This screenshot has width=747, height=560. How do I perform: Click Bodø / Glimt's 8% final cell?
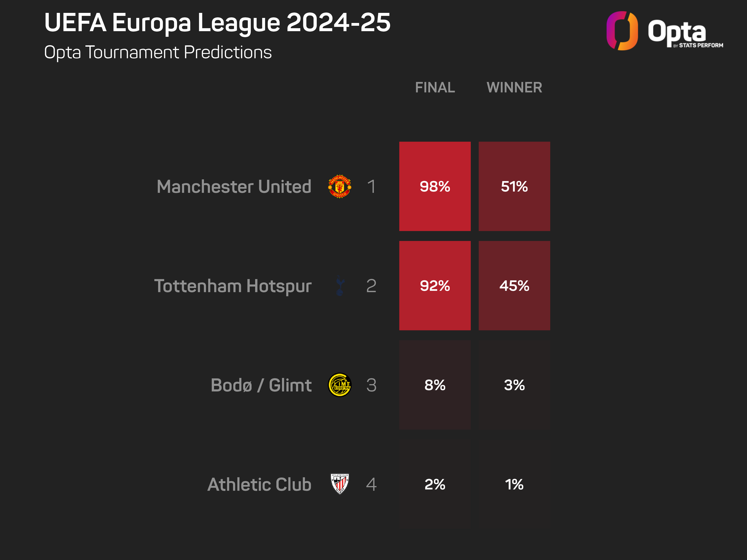[x=435, y=385]
